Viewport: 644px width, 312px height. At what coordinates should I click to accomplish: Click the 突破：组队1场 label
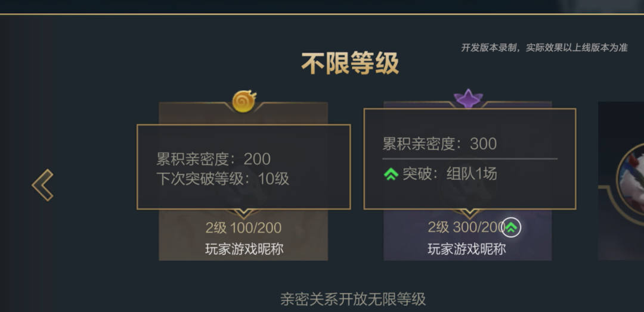coord(450,174)
